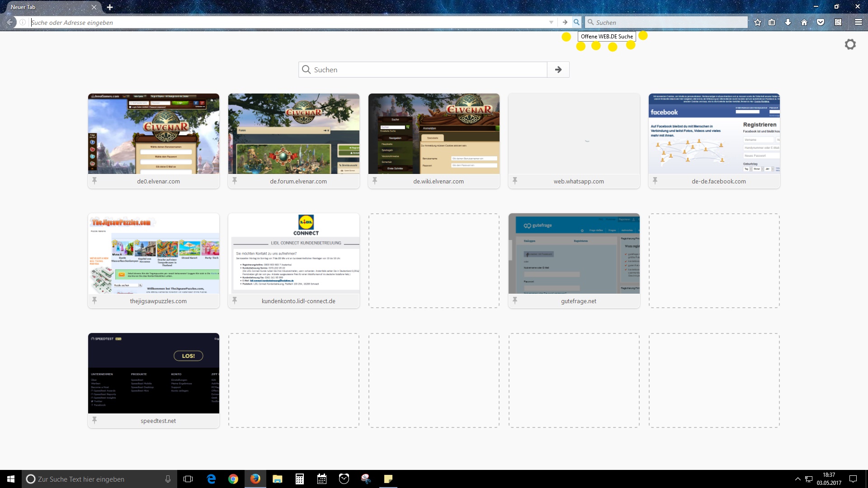The height and width of the screenshot is (488, 868).
Task: Open the search engine dropdown in search bar
Action: pos(591,22)
